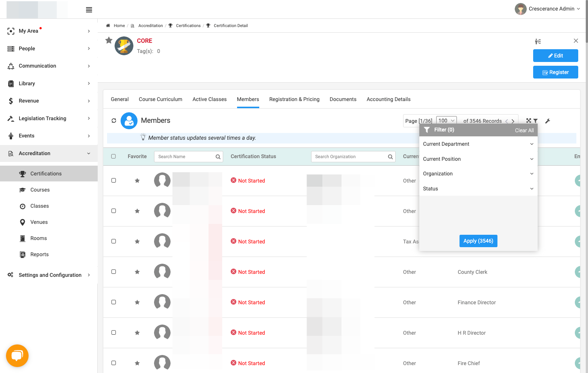Open the Certifications trophy menu item
Screen dimensions: 588x373
click(x=49, y=174)
